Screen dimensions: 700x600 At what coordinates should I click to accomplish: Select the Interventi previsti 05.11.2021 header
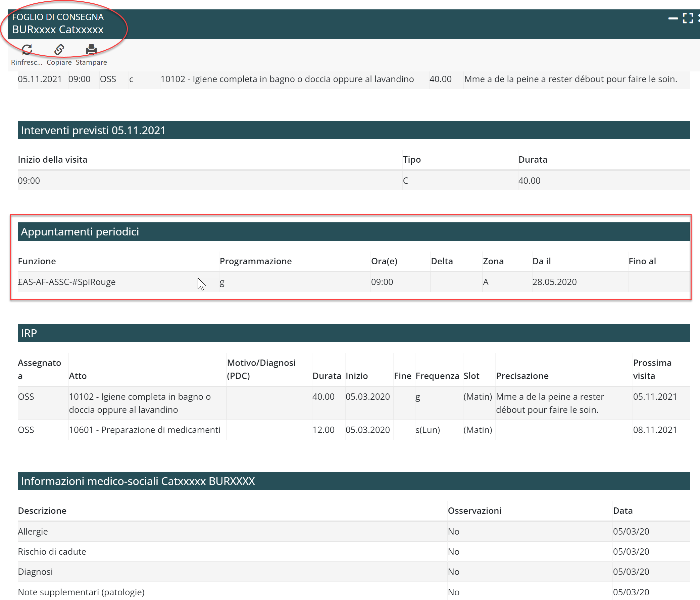click(x=93, y=130)
